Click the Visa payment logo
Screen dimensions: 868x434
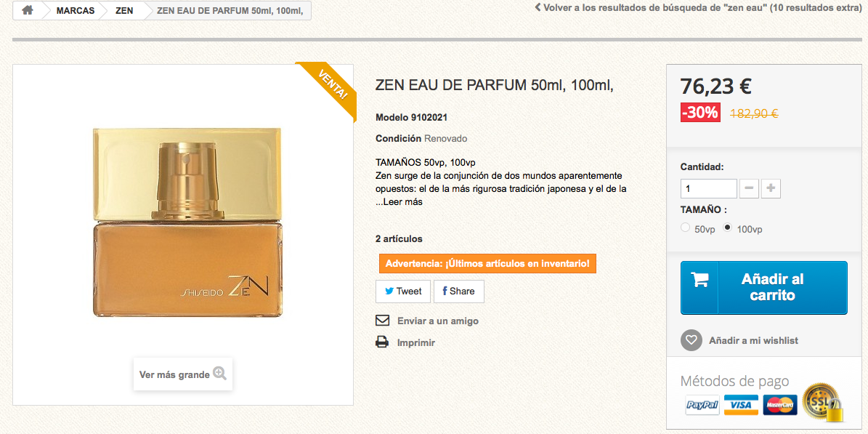[x=741, y=405]
